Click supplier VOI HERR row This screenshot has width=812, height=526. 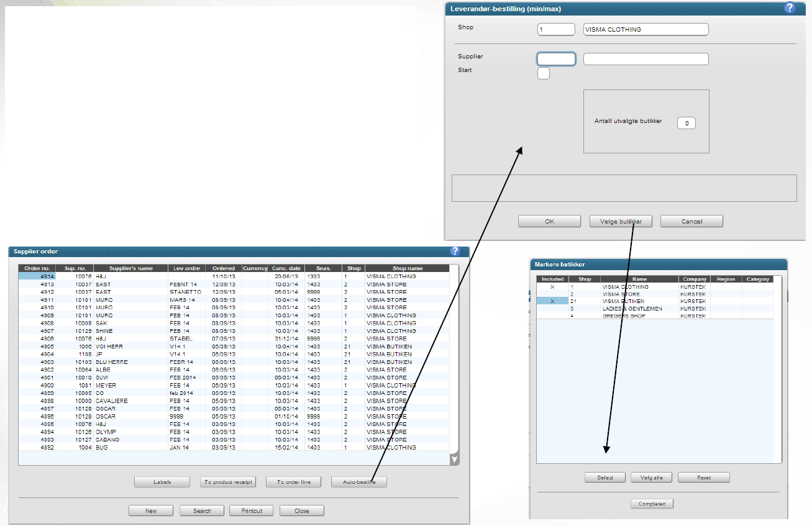(234, 346)
